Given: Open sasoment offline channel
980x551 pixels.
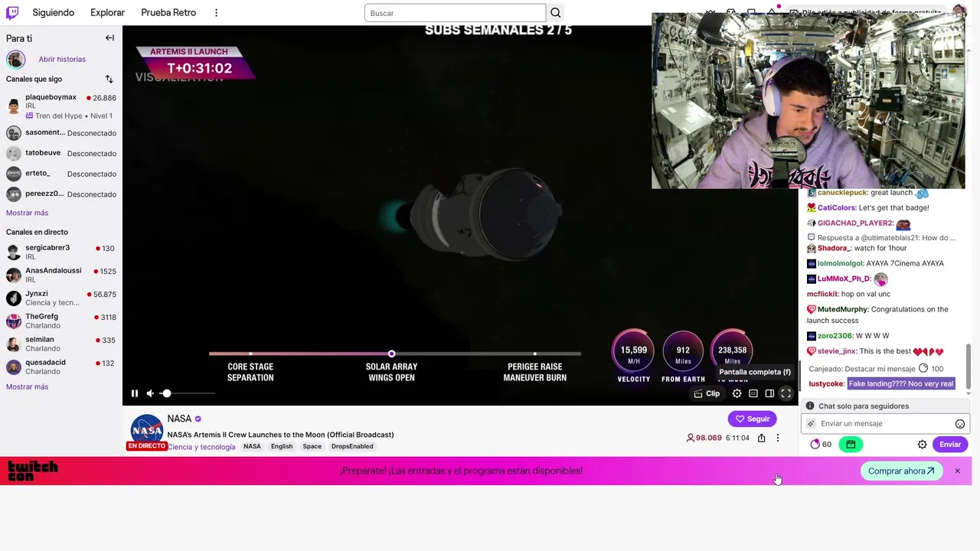Looking at the screenshot, I should (61, 133).
